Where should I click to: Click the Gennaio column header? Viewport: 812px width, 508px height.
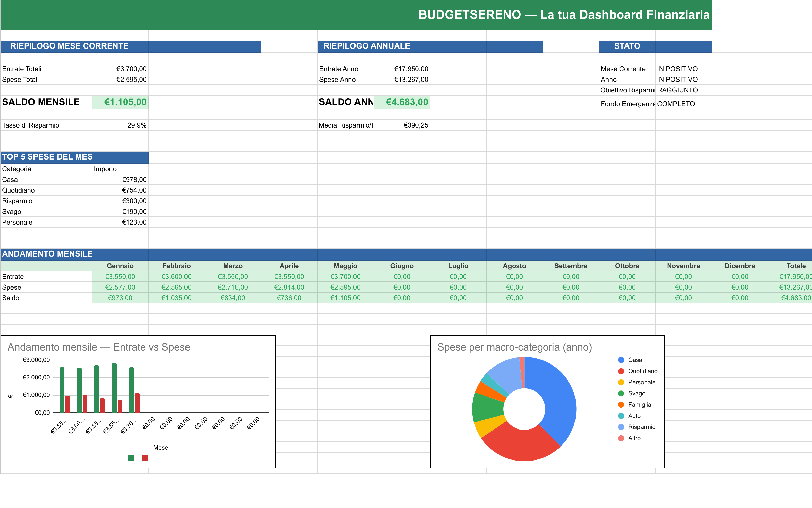[120, 266]
